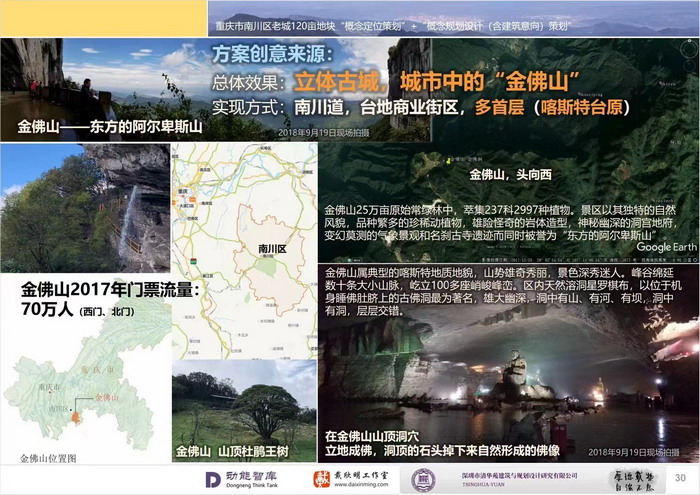Select the paragraph beginning 金佛山25万亩原始常绿林中
The image size is (700, 495).
click(501, 223)
